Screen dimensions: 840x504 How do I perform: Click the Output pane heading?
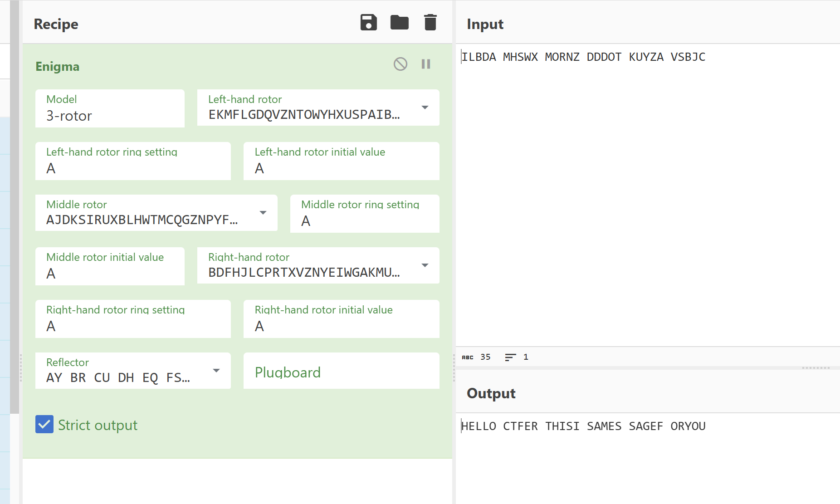(x=491, y=393)
